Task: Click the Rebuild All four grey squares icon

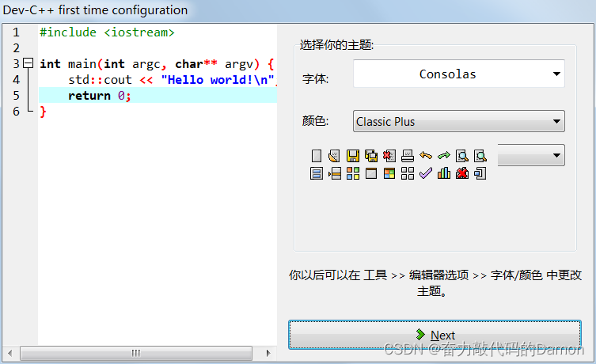Action: pyautogui.click(x=408, y=173)
